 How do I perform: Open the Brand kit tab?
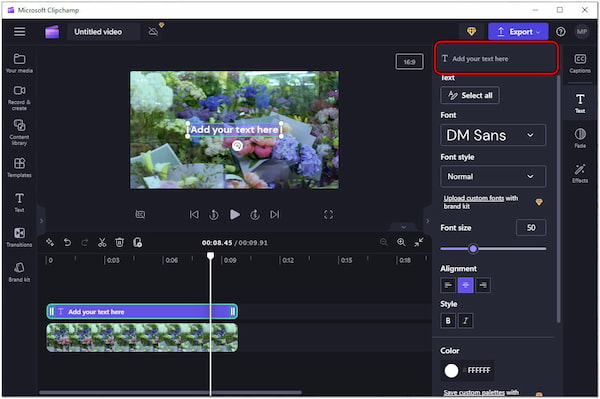[19, 272]
